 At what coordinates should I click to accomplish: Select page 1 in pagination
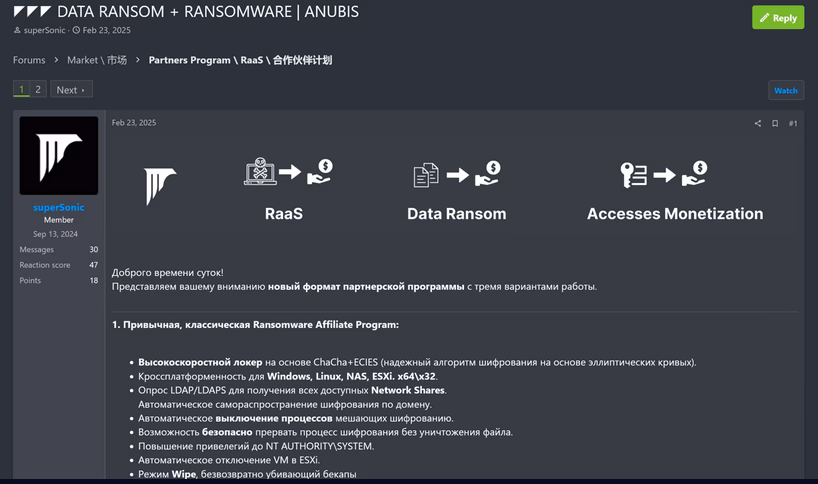tap(21, 89)
